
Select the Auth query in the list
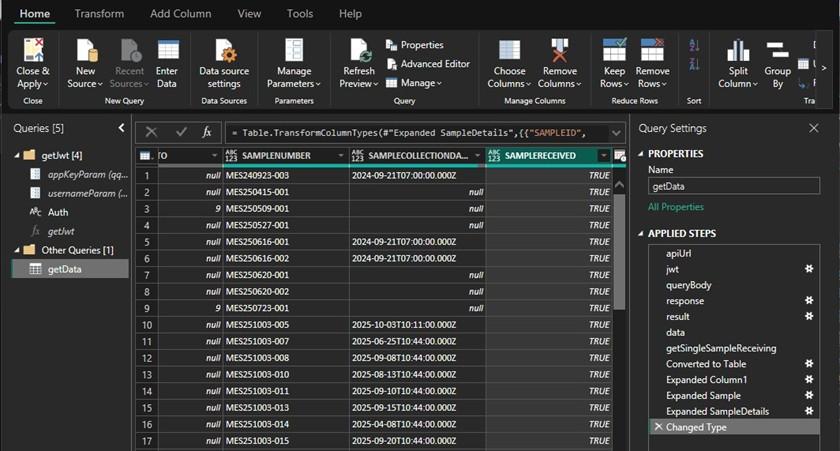pyautogui.click(x=58, y=212)
